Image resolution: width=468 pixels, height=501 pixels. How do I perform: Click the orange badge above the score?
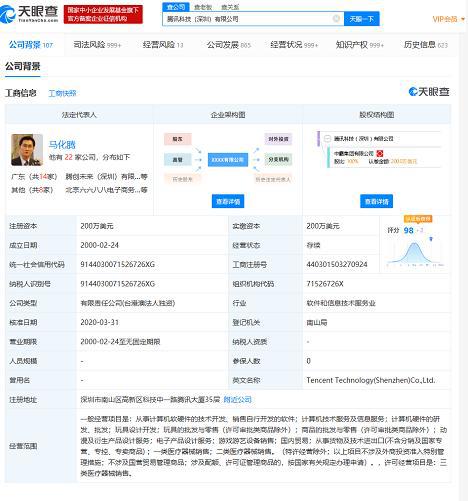418,219
